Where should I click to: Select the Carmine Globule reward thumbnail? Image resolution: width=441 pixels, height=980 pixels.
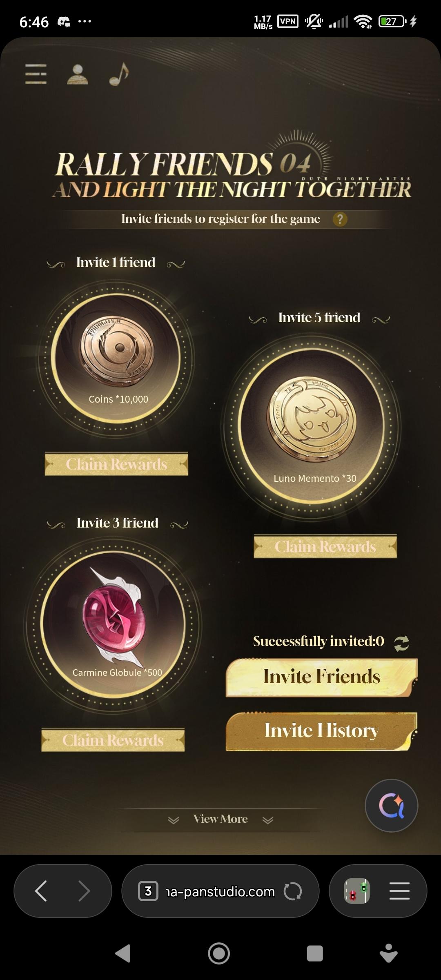tap(113, 624)
